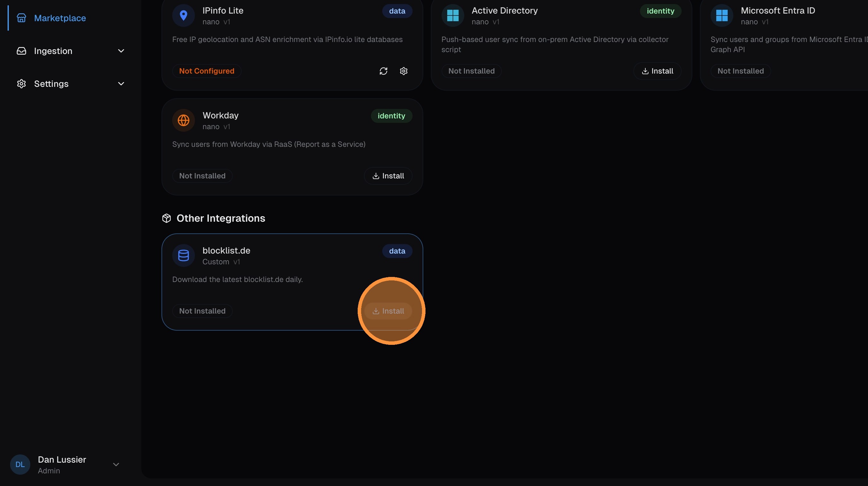Click the Other Integrations cube icon
Image resolution: width=868 pixels, height=486 pixels.
pyautogui.click(x=167, y=218)
